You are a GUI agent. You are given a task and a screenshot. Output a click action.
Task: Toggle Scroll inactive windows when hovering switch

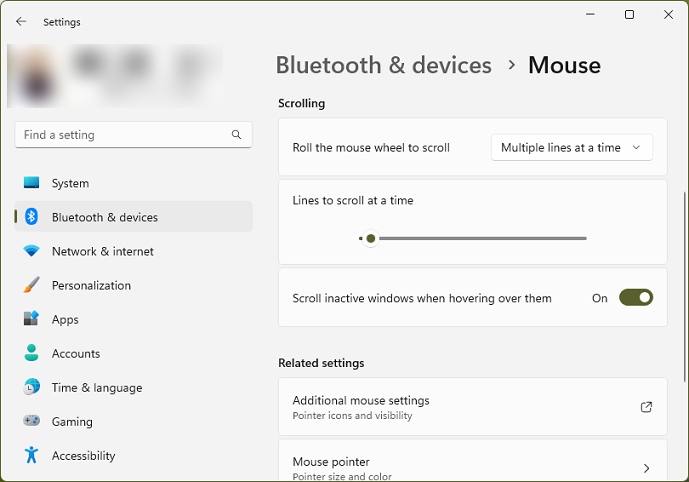[x=636, y=297]
